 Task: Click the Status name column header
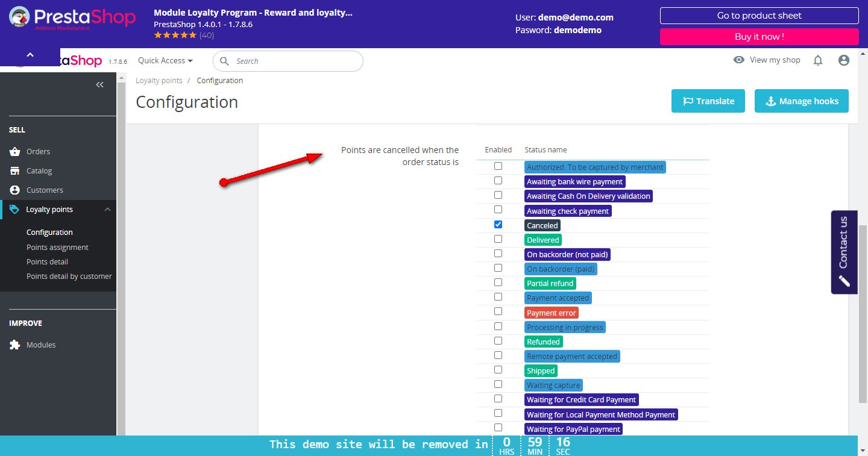546,150
